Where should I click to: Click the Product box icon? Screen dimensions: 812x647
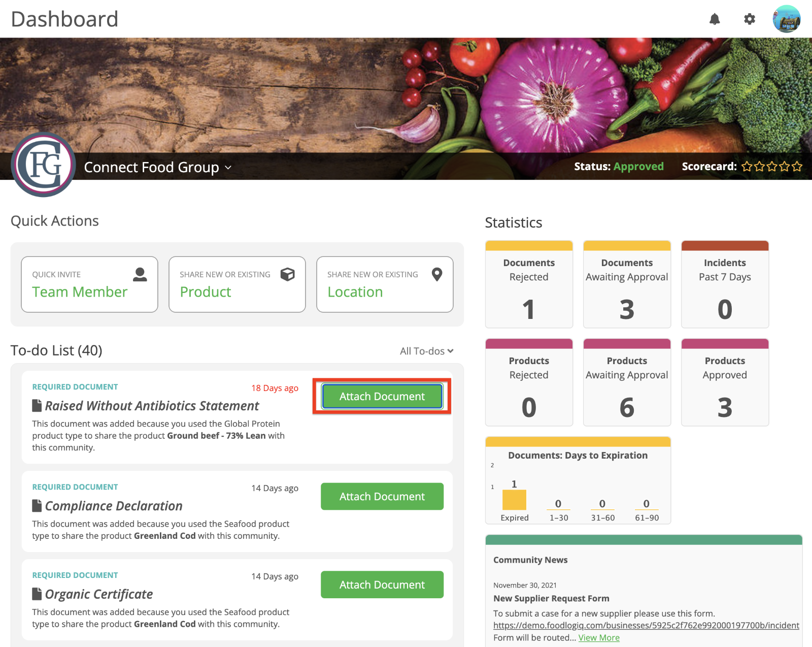point(288,275)
